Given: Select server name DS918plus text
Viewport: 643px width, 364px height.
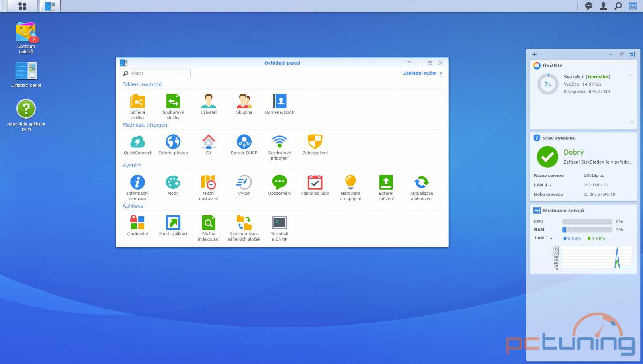Looking at the screenshot, I should pos(594,176).
